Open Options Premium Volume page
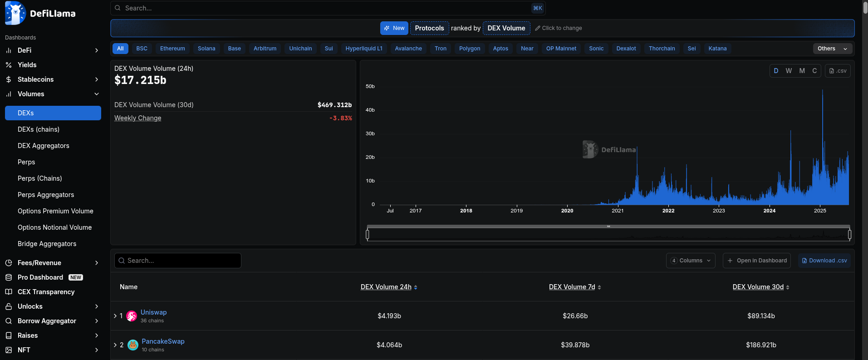This screenshot has height=360, width=868. [x=55, y=211]
